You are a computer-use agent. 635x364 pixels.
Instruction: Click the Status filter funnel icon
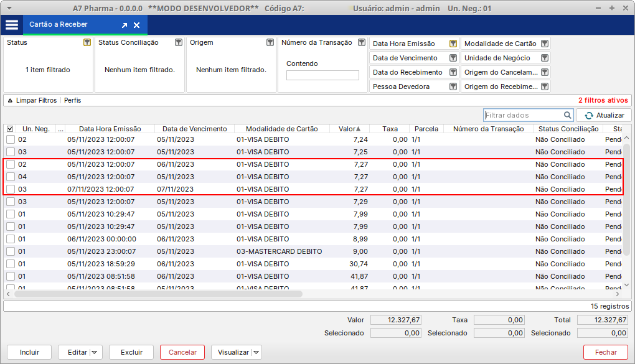[x=87, y=43]
